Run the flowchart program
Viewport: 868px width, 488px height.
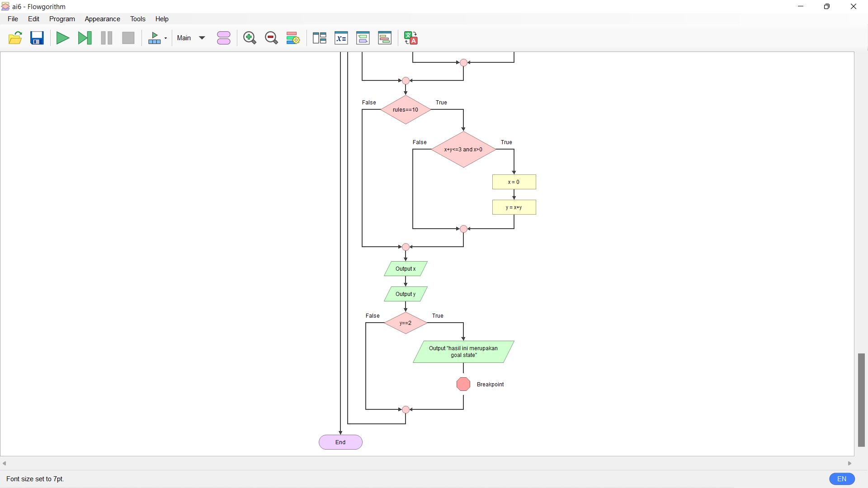(x=63, y=38)
